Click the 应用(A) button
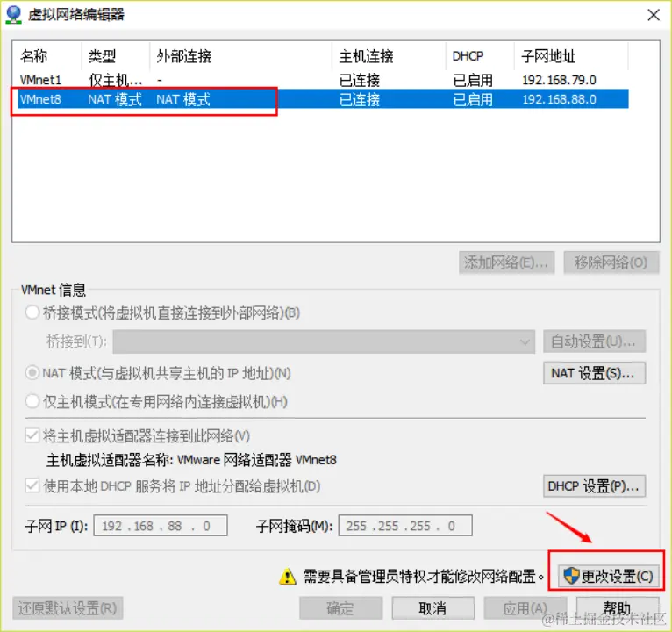The height and width of the screenshot is (632, 672). click(x=525, y=608)
